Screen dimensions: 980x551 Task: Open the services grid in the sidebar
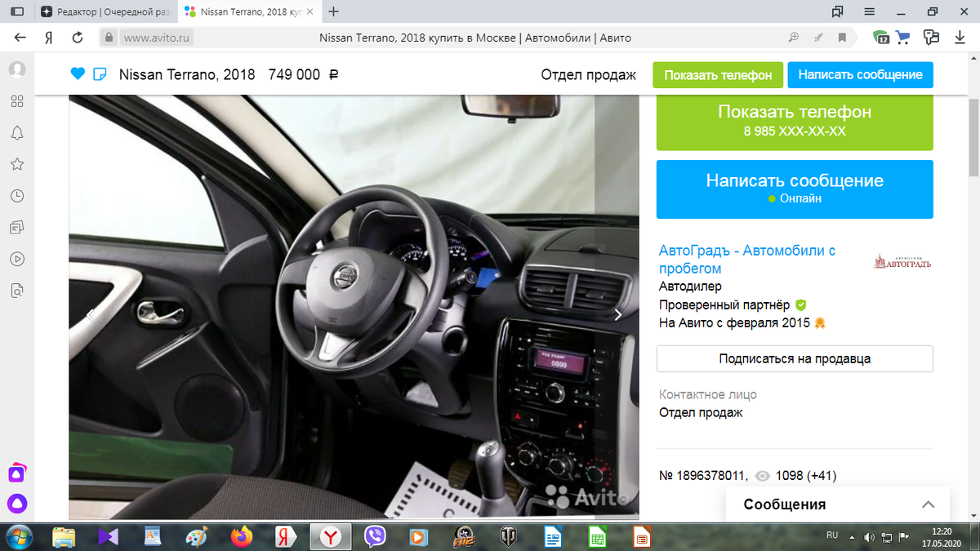tap(16, 101)
